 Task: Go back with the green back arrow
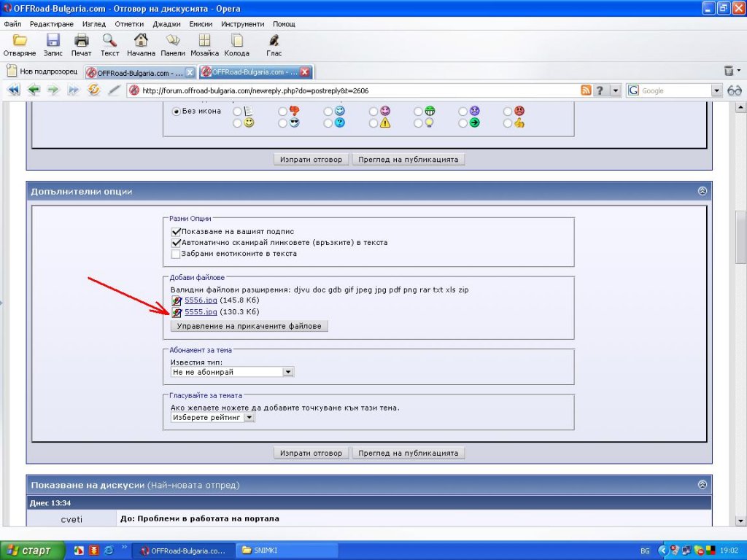point(34,90)
